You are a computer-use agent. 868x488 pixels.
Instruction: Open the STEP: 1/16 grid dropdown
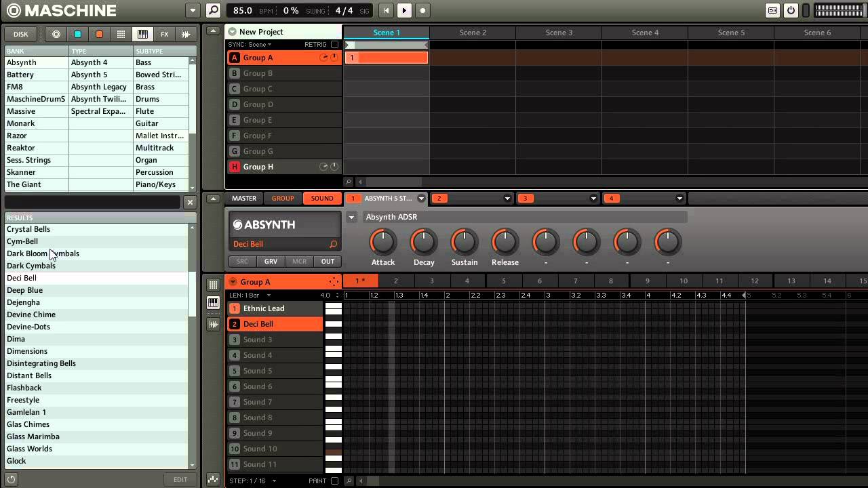pos(253,481)
